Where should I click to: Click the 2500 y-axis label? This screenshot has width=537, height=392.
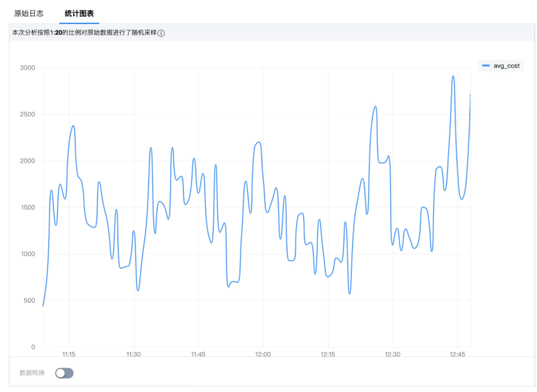point(27,114)
